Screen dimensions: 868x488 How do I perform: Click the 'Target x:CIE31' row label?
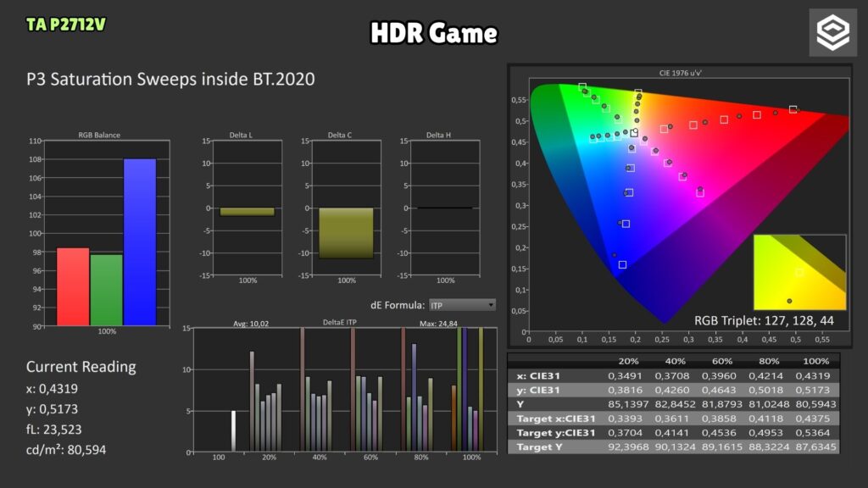(x=556, y=419)
